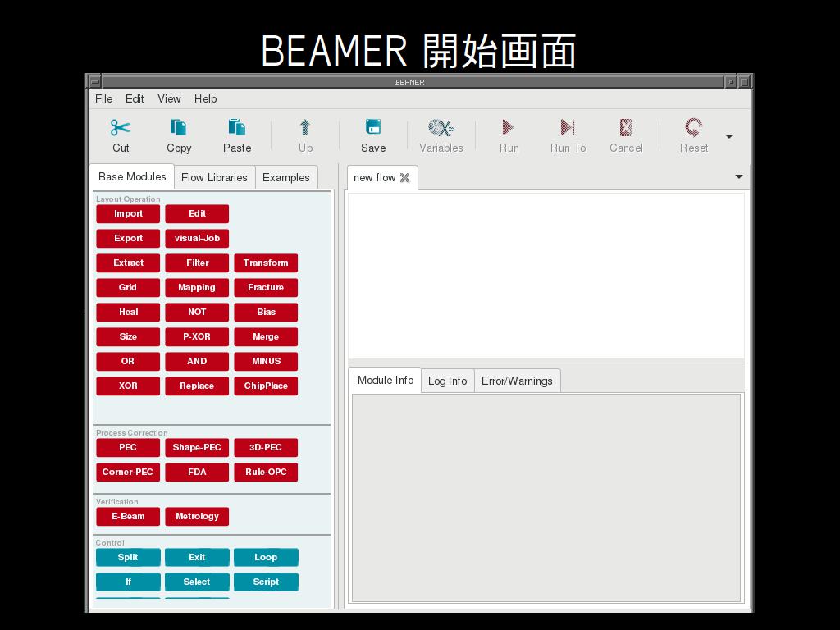Select the Mapping module
This screenshot has width=840, height=630.
[197, 288]
